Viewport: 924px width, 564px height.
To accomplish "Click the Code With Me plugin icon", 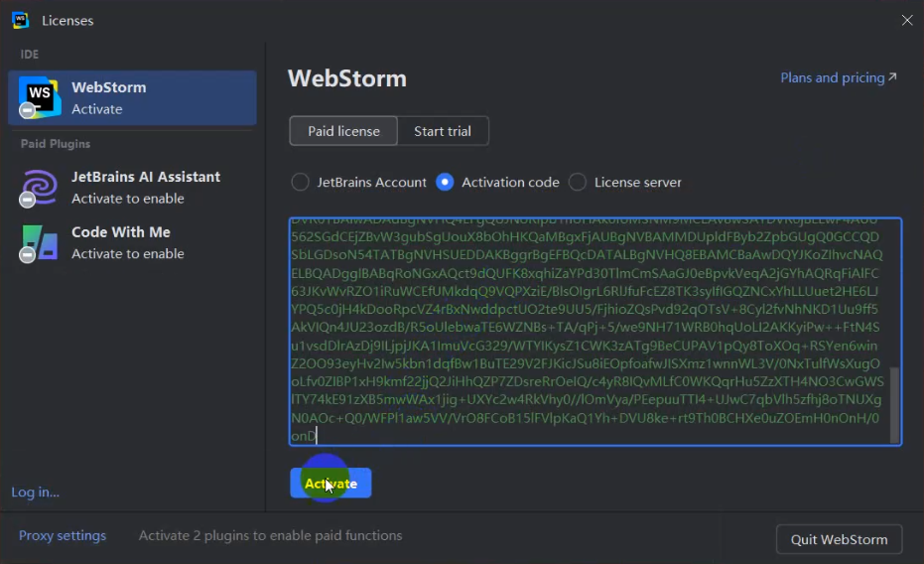I will tap(40, 243).
